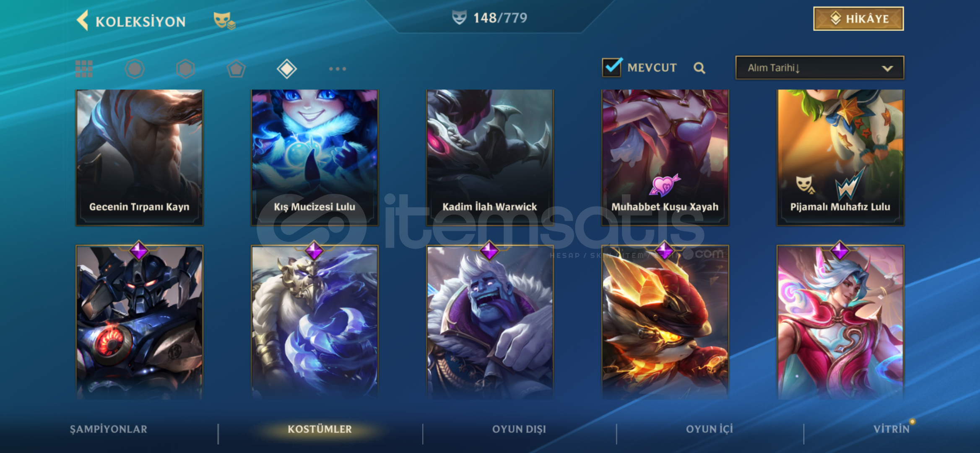Viewport: 980px width, 453px height.
Task: Switch to the Oyun İçi tab
Action: [710, 429]
